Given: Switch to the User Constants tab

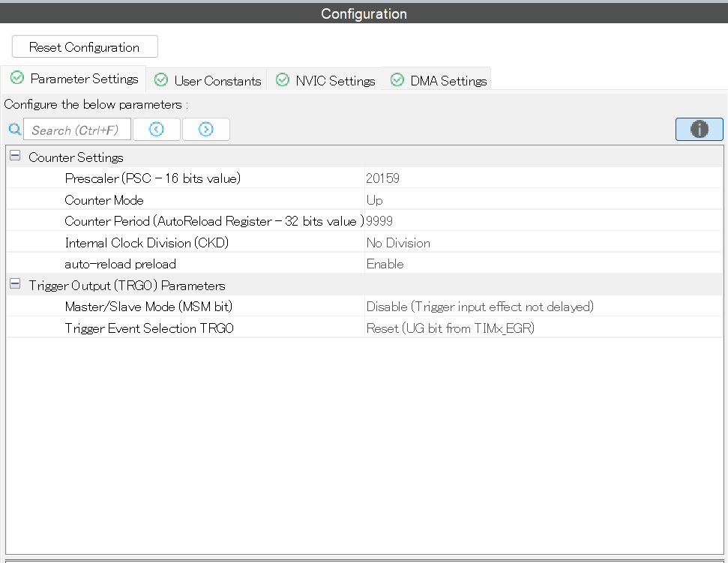Looking at the screenshot, I should (217, 81).
